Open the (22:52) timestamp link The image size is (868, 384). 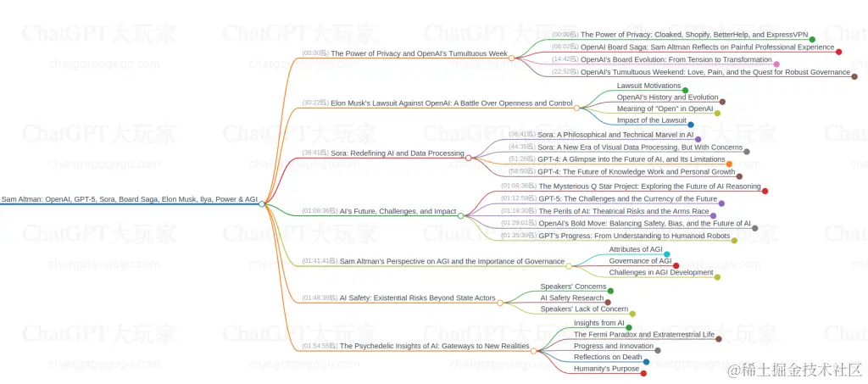click(565, 72)
